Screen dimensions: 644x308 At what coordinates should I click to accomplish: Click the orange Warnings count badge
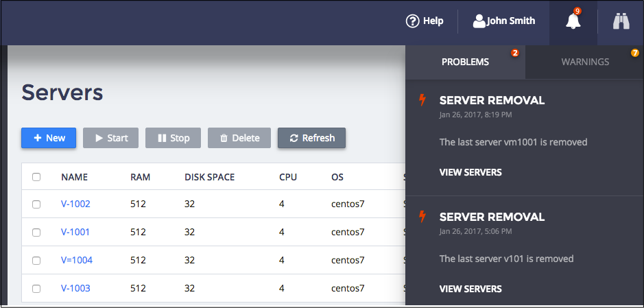click(x=634, y=53)
